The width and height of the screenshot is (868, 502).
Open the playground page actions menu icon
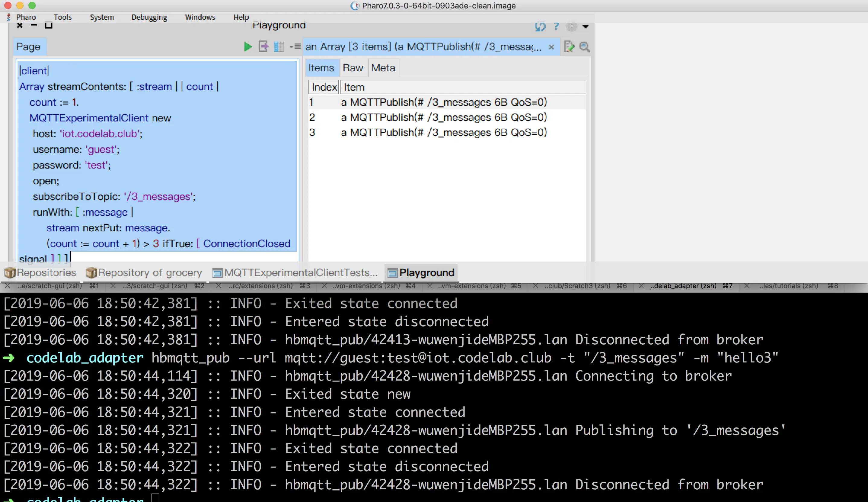point(295,47)
